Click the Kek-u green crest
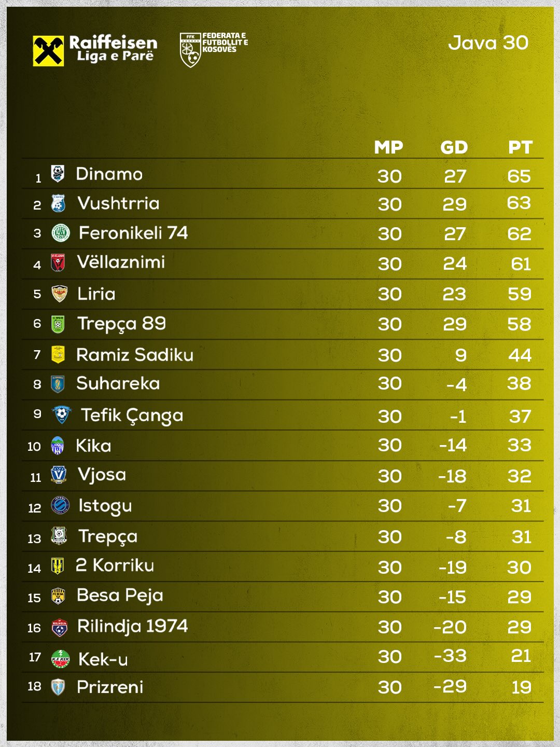Image resolution: width=560 pixels, height=747 pixels. point(60,659)
